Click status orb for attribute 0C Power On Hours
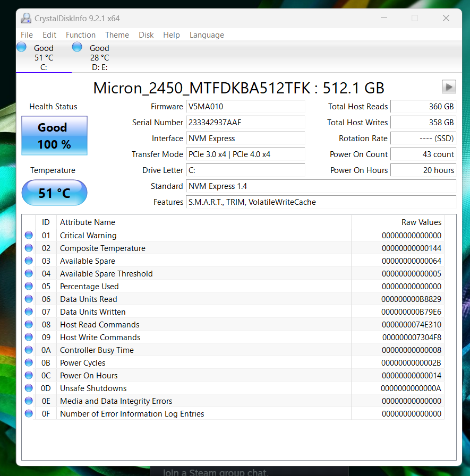The width and height of the screenshot is (470, 476). click(x=29, y=376)
